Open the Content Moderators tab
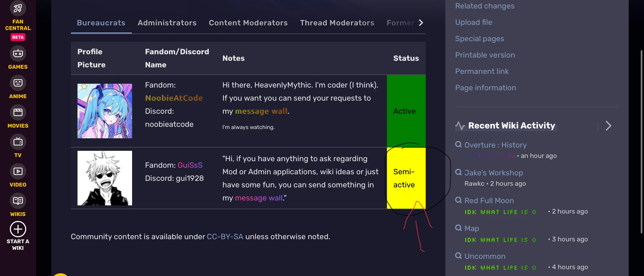644x276 pixels. (248, 23)
